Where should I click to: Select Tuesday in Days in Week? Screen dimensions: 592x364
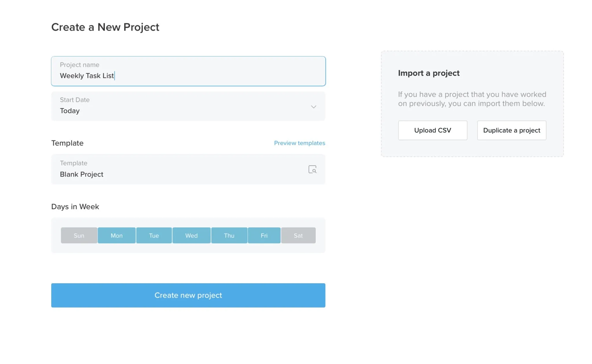click(x=153, y=235)
